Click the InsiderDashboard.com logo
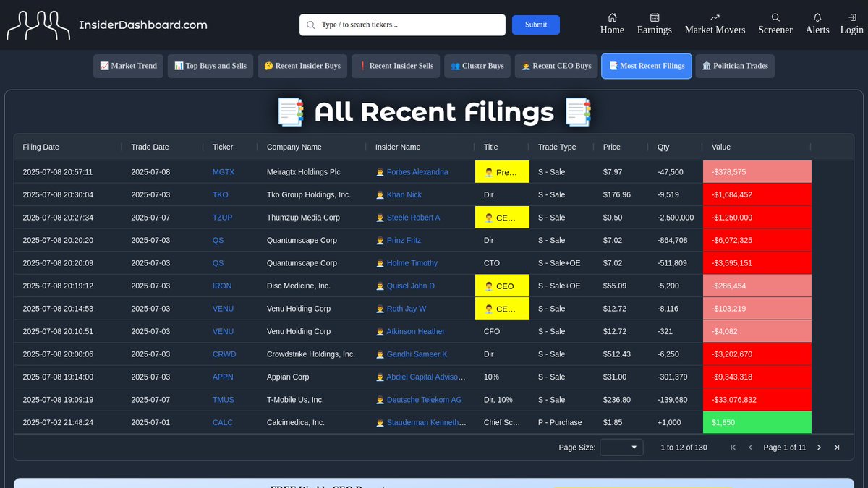The height and width of the screenshot is (488, 868). (107, 25)
